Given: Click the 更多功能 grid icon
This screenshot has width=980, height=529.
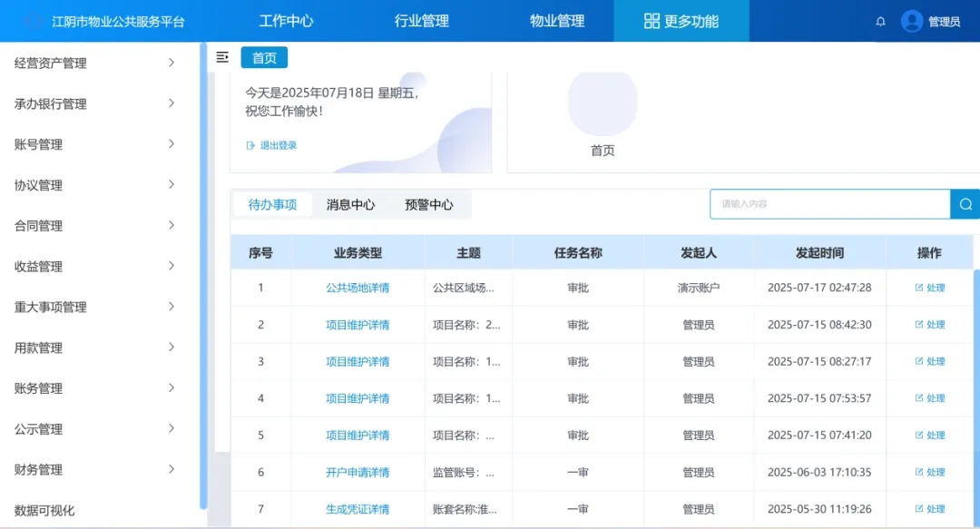Looking at the screenshot, I should [x=652, y=21].
